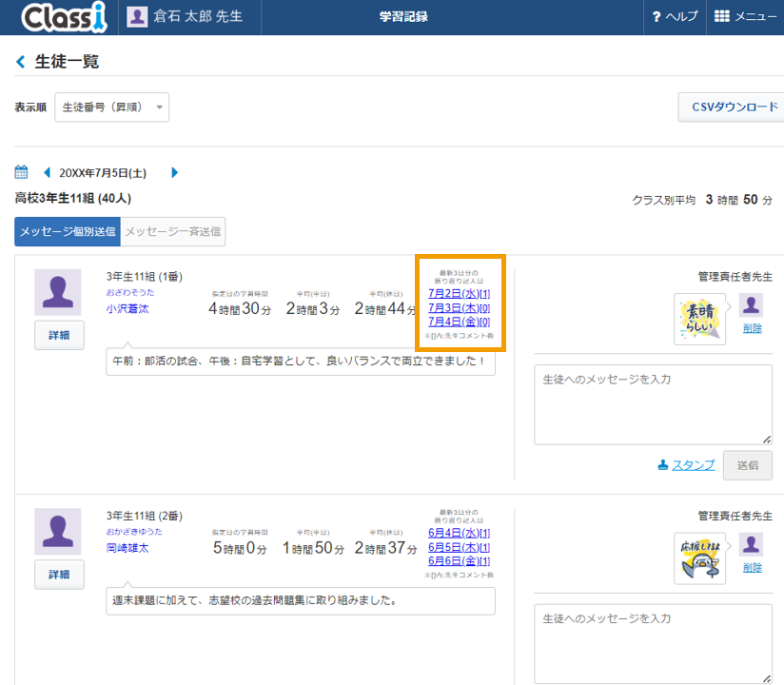784x685 pixels.
Task: Delete the stamp sent to 小沢蒼汰
Action: coord(752,328)
